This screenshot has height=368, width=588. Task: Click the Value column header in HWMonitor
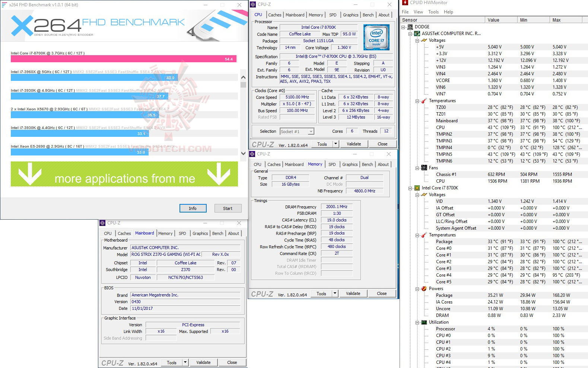coord(501,20)
